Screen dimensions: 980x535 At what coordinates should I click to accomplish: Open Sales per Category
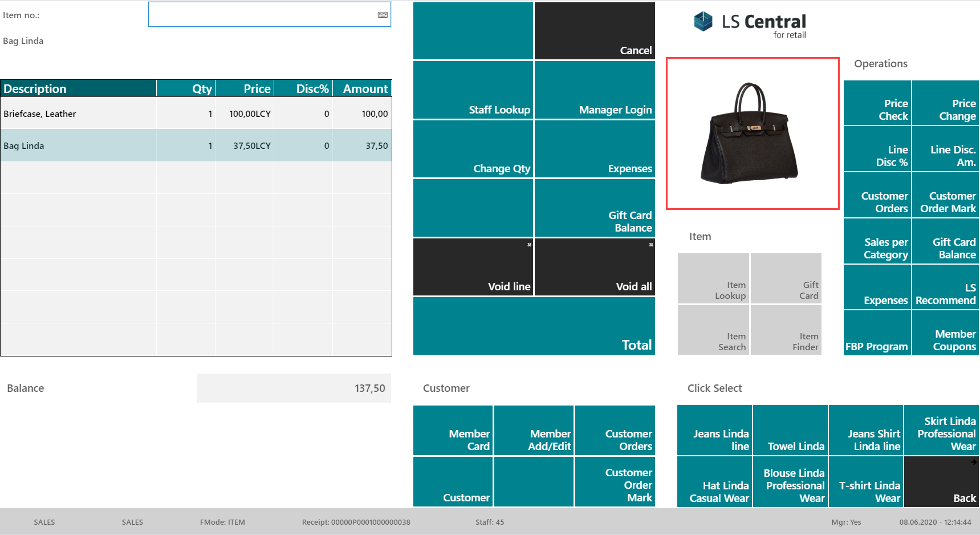pos(877,241)
